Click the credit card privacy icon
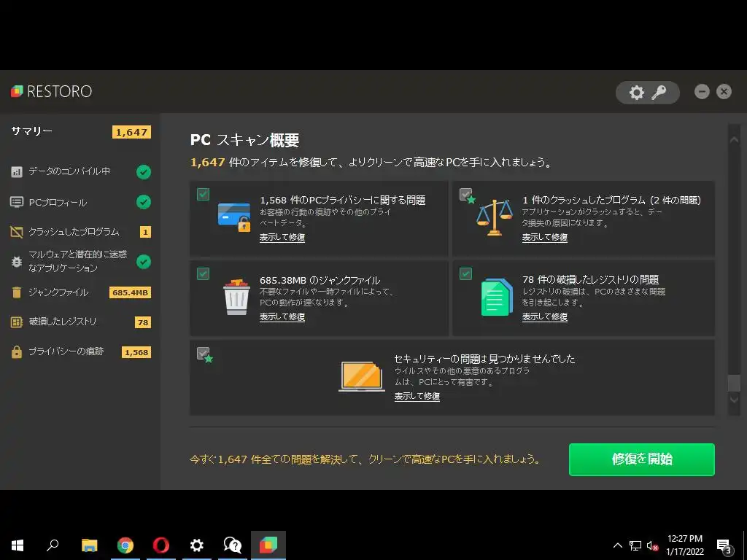747x560 pixels. tap(234, 217)
